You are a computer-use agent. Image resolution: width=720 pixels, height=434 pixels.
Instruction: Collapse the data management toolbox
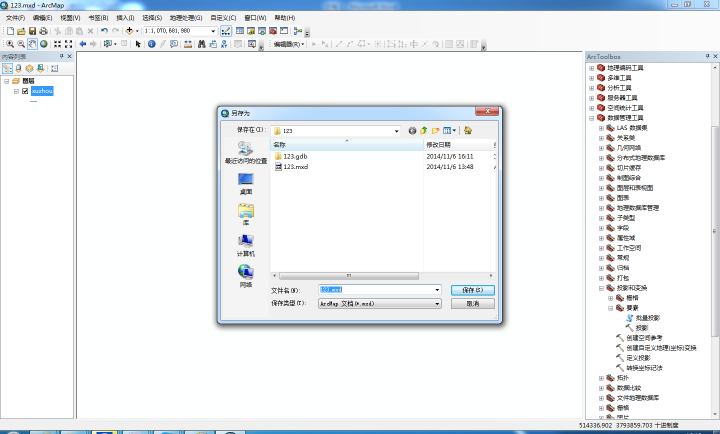click(591, 118)
